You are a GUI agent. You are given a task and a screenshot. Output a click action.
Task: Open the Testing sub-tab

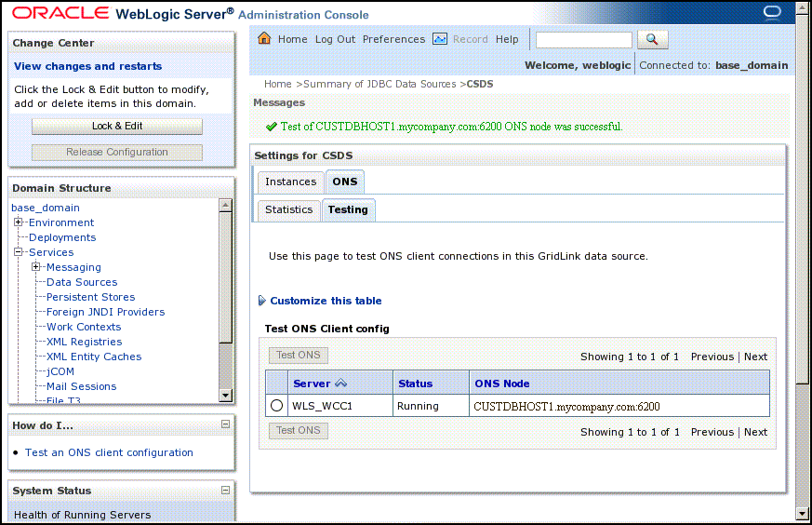pos(348,209)
